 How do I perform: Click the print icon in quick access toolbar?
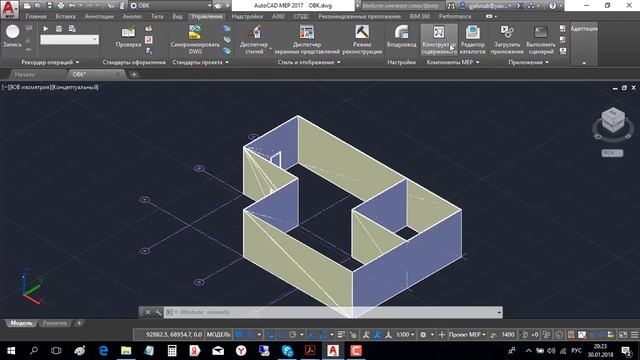61,6
